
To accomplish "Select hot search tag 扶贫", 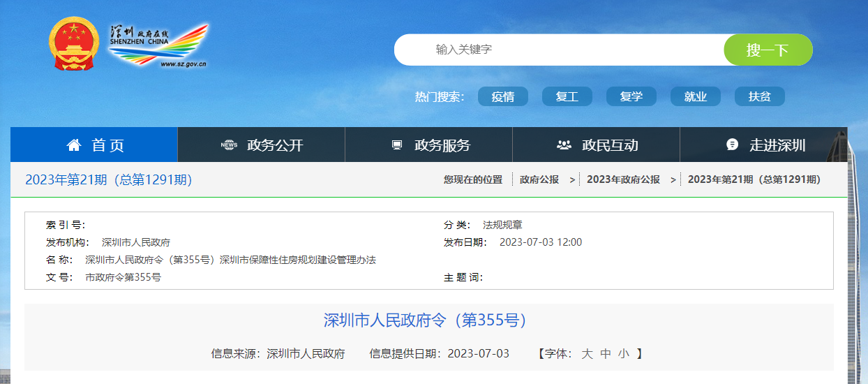I will click(x=760, y=96).
